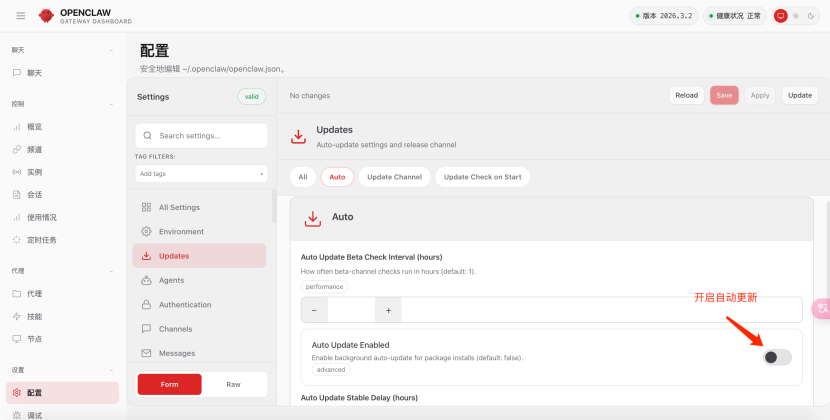Select the Auto filter tab

(337, 177)
